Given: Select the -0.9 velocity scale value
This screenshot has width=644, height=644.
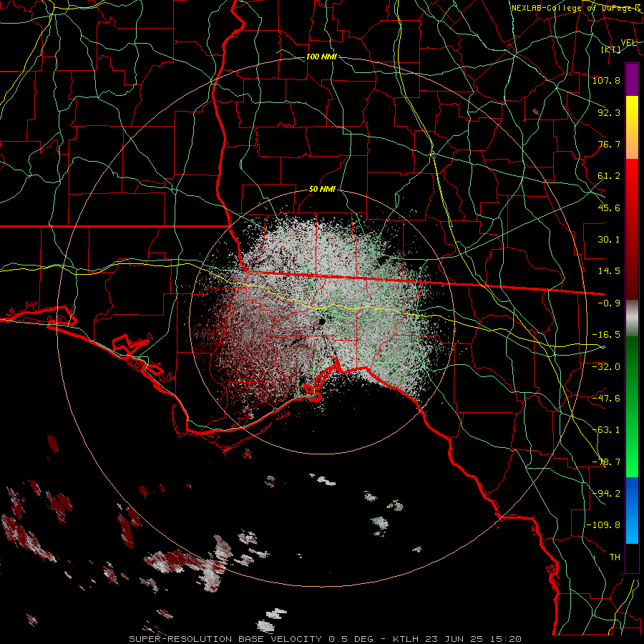Looking at the screenshot, I should tap(609, 303).
